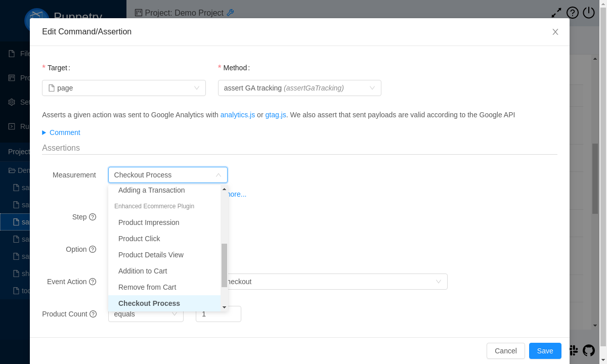Open Settings from the left sidebar

tap(13, 102)
